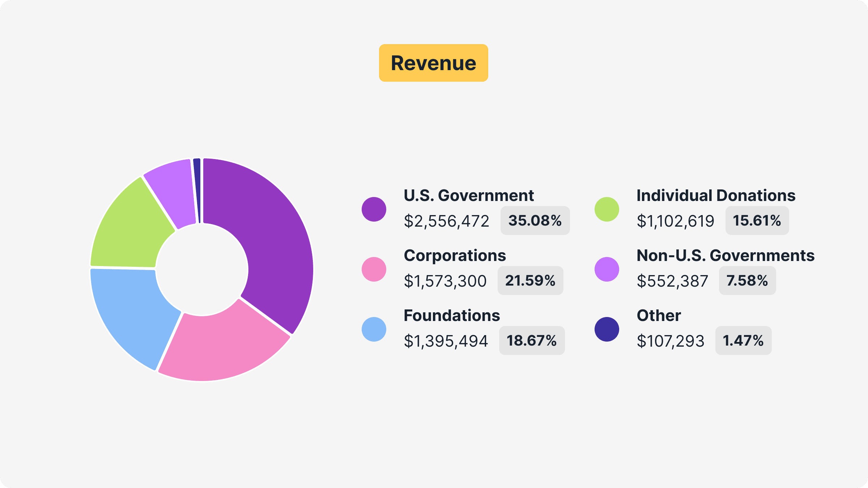Click the Corporations pink legend dot
868x488 pixels.
coord(374,269)
